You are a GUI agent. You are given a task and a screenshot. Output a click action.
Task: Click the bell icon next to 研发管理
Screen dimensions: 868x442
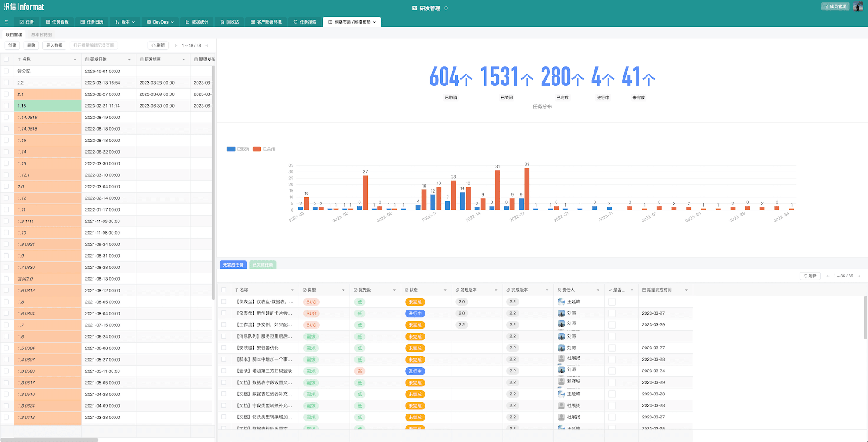click(446, 8)
